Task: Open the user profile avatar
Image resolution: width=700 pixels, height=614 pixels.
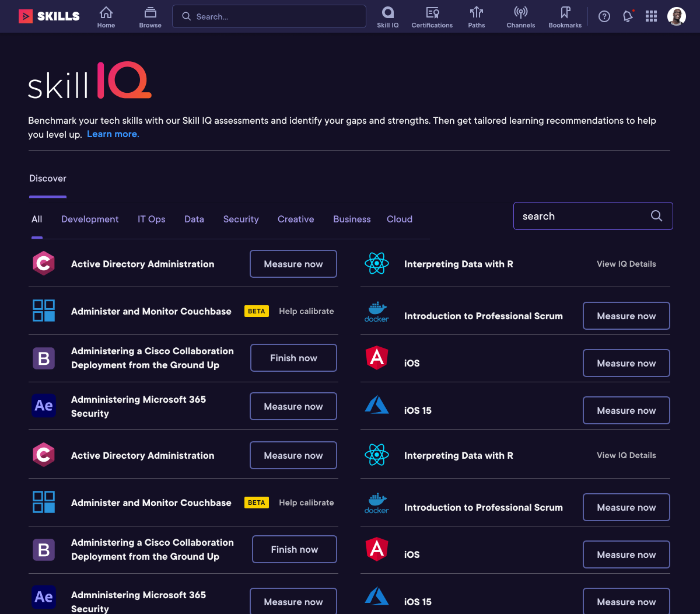Action: [677, 16]
